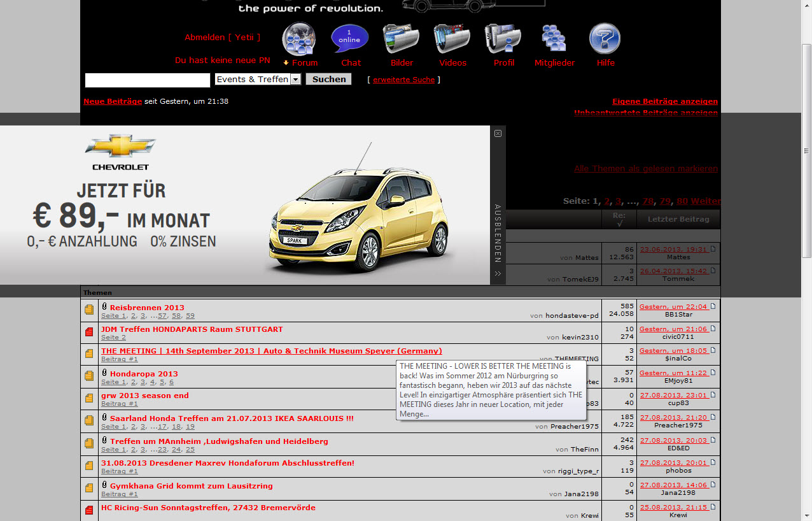Open the Videos menu label
This screenshot has height=521, width=812.
coord(452,63)
